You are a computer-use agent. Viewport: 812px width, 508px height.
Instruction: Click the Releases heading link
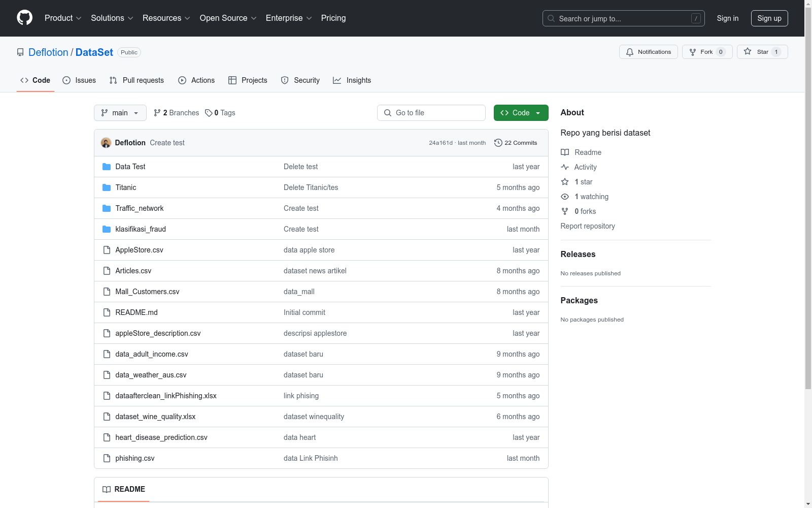click(578, 254)
